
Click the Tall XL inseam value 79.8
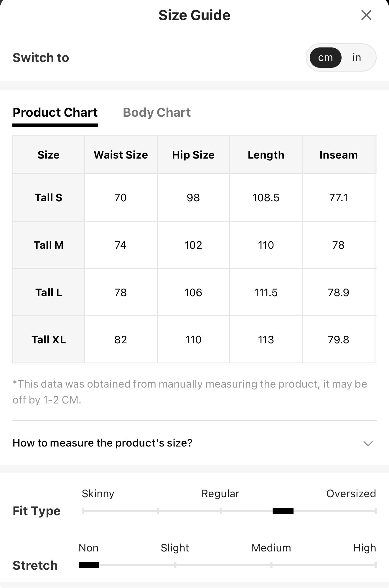(x=338, y=340)
